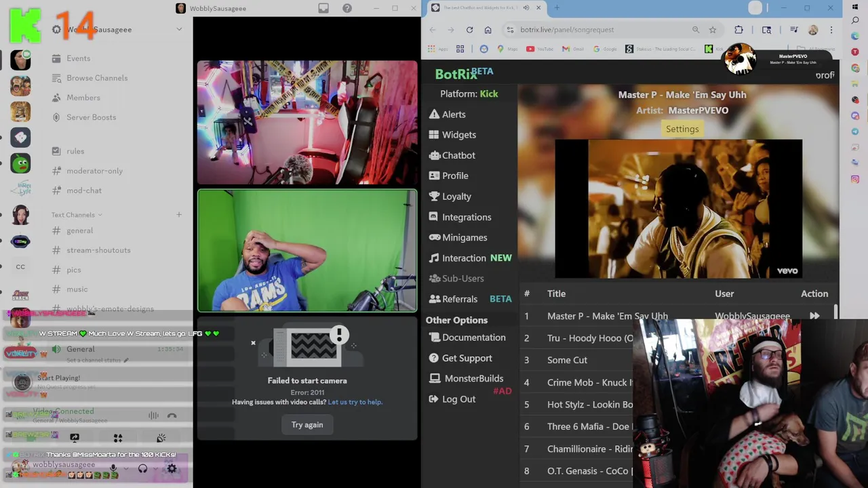
Task: Open Discord help question icon
Action: coord(347,8)
